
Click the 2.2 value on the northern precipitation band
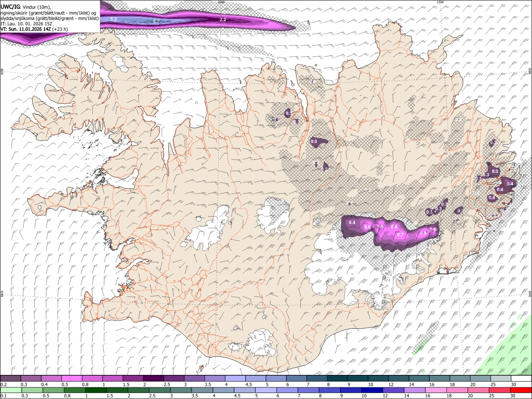coord(223,20)
